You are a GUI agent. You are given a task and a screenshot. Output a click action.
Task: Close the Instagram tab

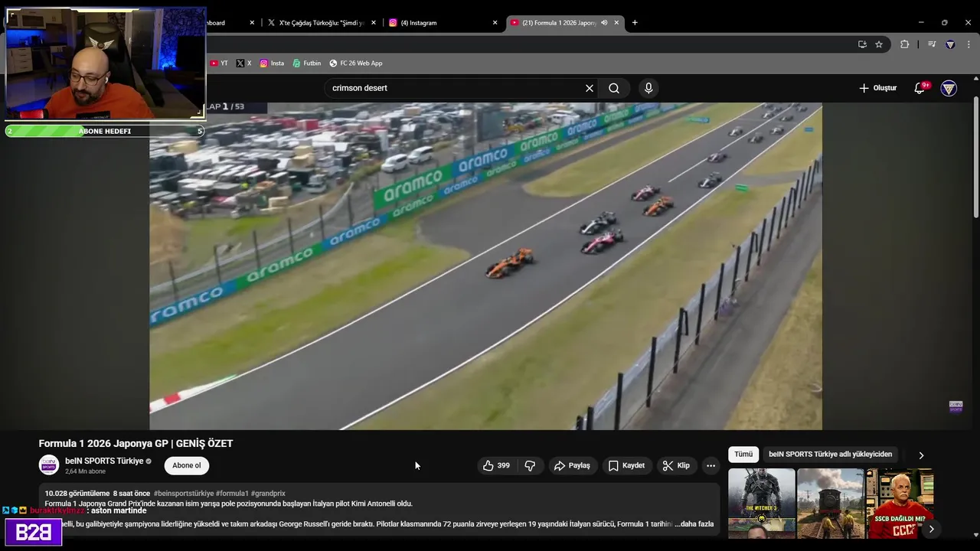495,23
